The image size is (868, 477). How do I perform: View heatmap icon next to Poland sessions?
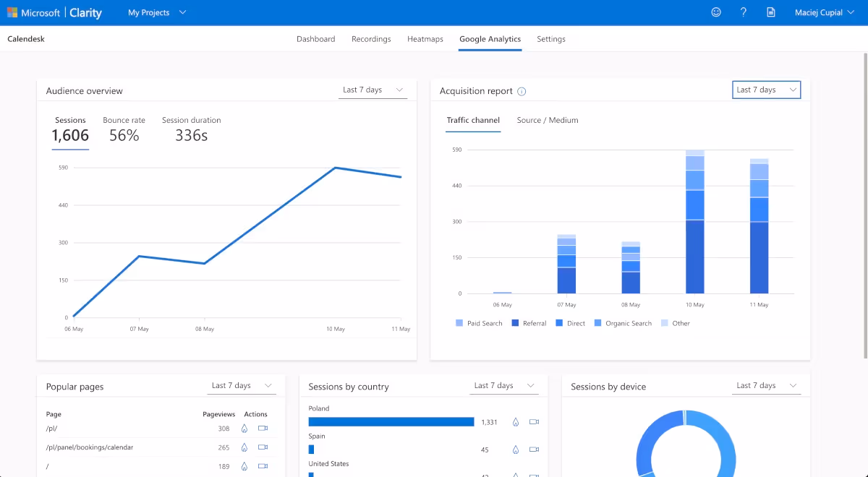[x=514, y=421]
